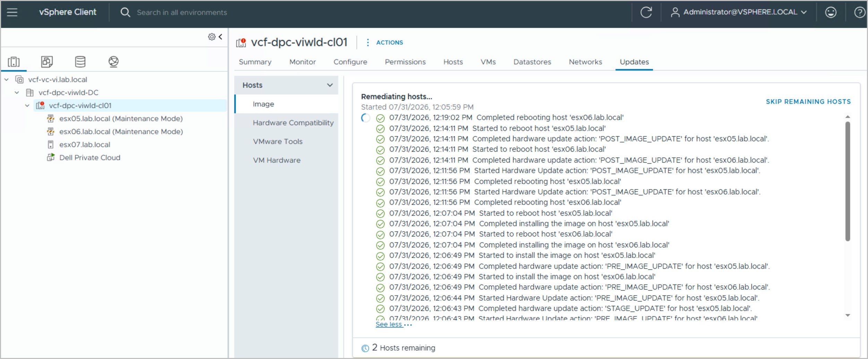Image resolution: width=868 pixels, height=359 pixels.
Task: Select Image in the Hosts menu
Action: point(286,104)
